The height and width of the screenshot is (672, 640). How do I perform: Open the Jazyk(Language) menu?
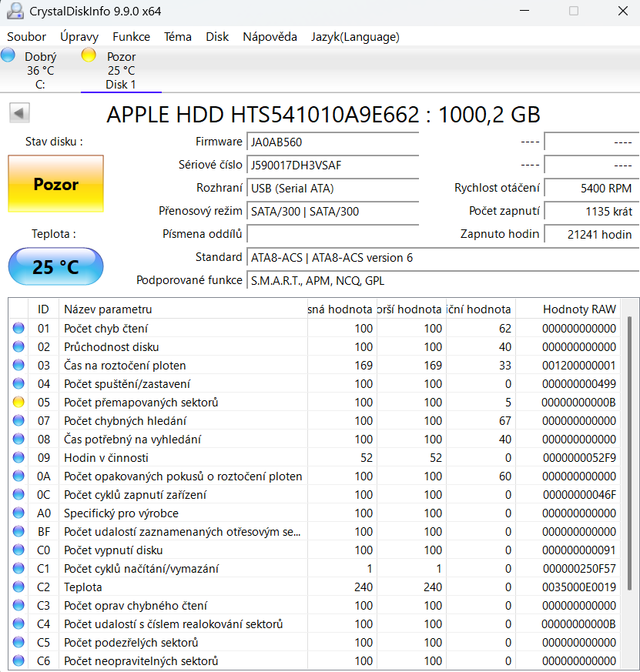click(x=355, y=37)
